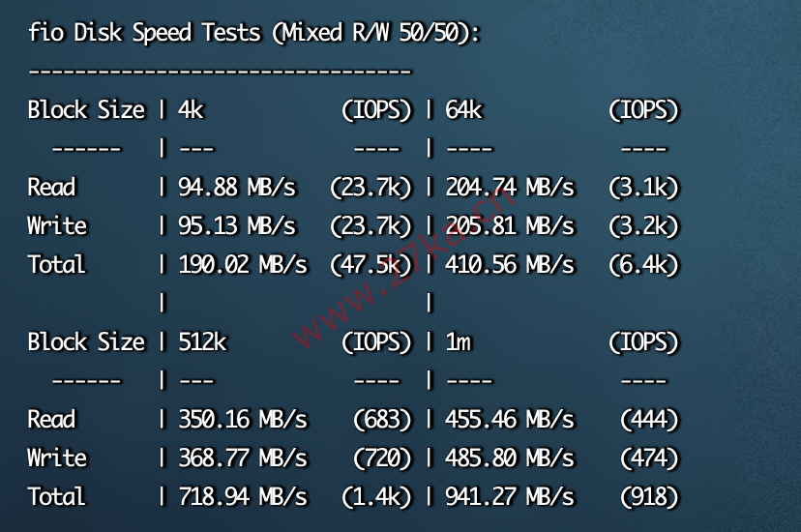This screenshot has height=532, width=801.
Task: Click the 6.4k total IOPS value
Action: click(x=643, y=264)
